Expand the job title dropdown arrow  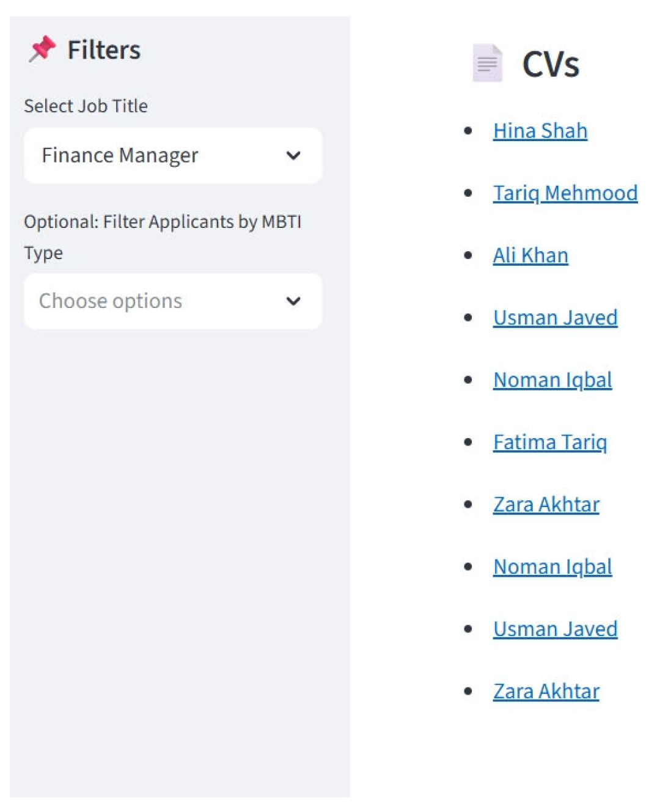[293, 156]
